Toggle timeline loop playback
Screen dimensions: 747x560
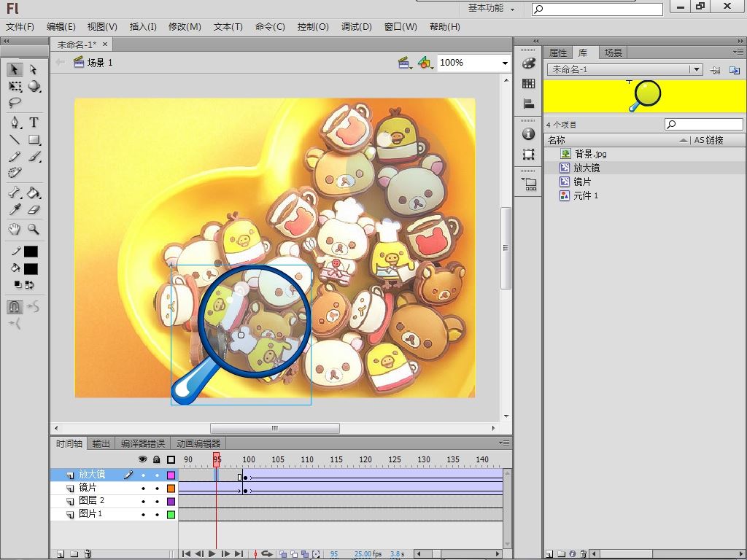pyautogui.click(x=267, y=554)
